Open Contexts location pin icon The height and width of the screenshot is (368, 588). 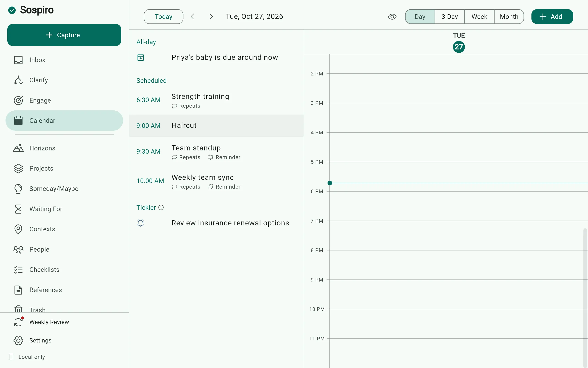click(18, 229)
